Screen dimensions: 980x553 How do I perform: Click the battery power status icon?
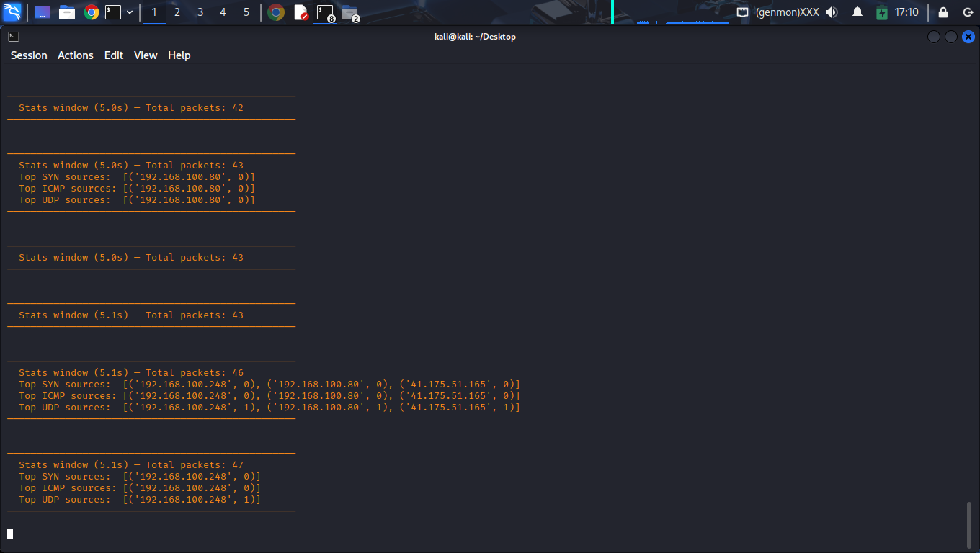pyautogui.click(x=882, y=12)
